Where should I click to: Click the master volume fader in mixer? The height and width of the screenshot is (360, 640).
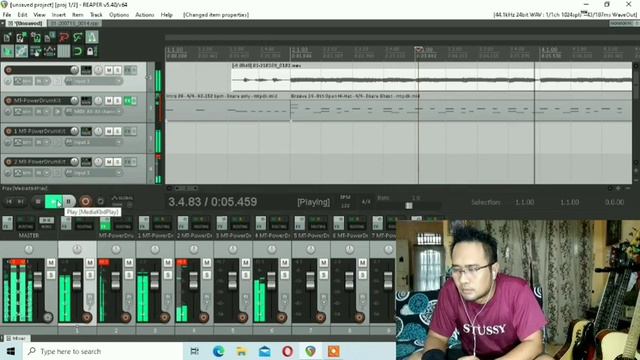[x=38, y=281]
